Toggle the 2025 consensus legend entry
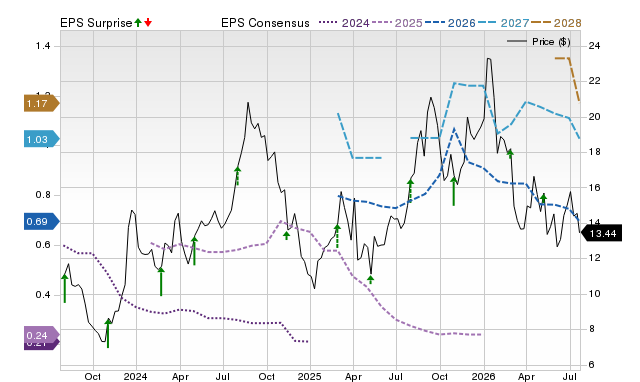The image size is (640, 382). point(396,23)
